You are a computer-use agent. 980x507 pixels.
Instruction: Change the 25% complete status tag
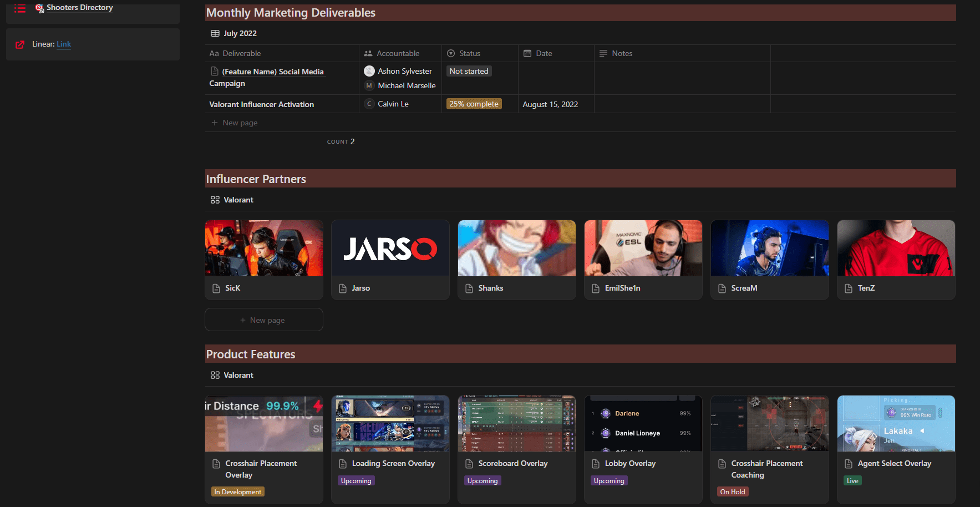(474, 104)
